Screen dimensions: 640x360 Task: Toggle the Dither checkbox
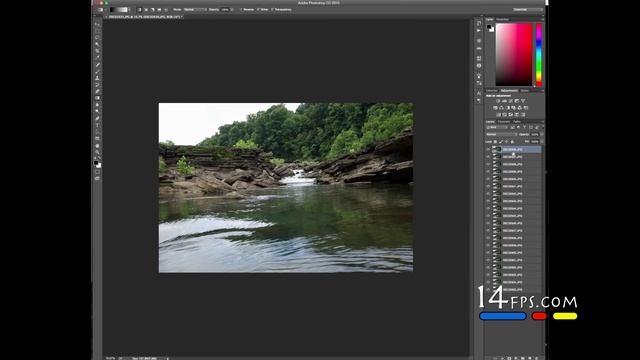tap(258, 9)
